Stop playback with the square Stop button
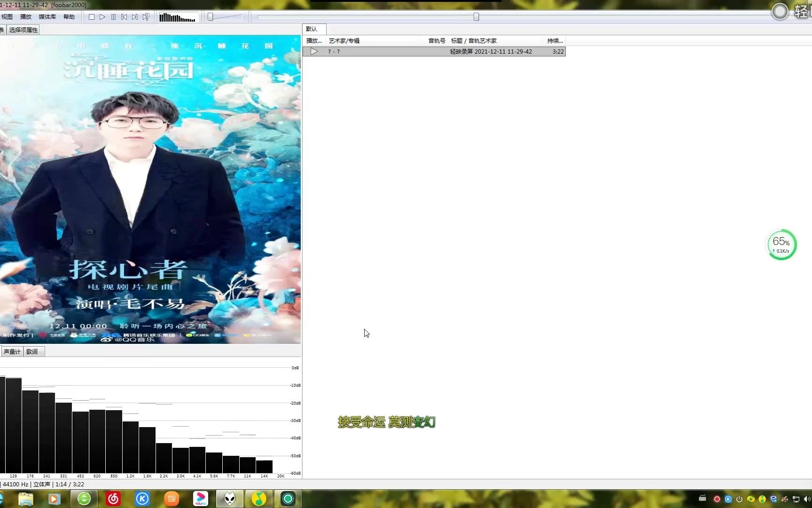The height and width of the screenshot is (508, 812). click(92, 17)
